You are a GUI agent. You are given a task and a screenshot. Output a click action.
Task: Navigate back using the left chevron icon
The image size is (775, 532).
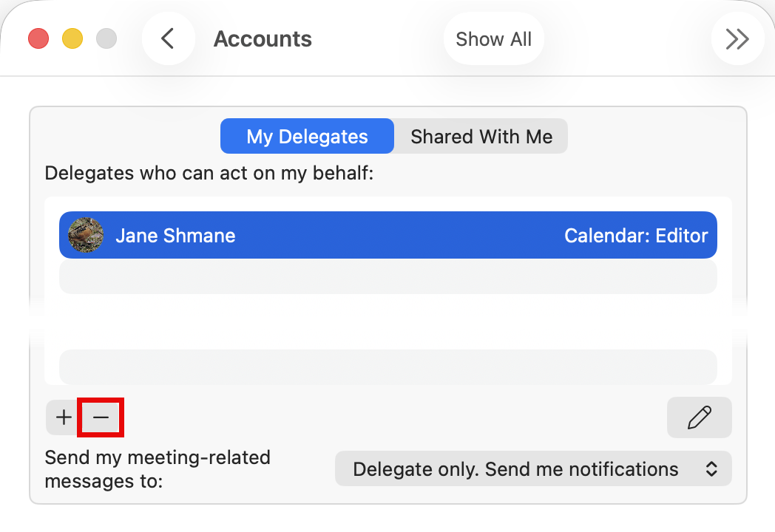tap(169, 38)
